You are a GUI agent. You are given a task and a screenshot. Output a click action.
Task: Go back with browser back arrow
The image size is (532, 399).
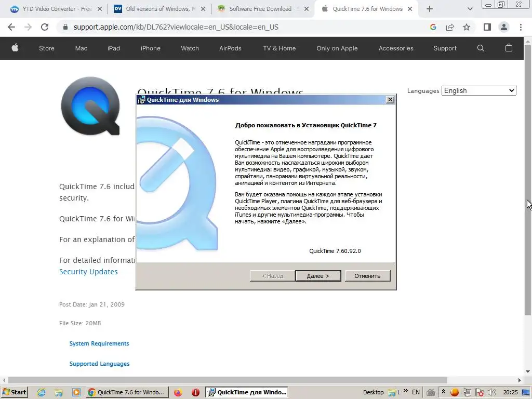(x=11, y=27)
